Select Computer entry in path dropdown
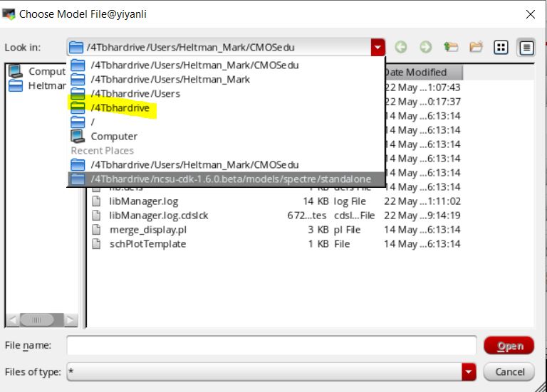The width and height of the screenshot is (547, 392). point(113,137)
